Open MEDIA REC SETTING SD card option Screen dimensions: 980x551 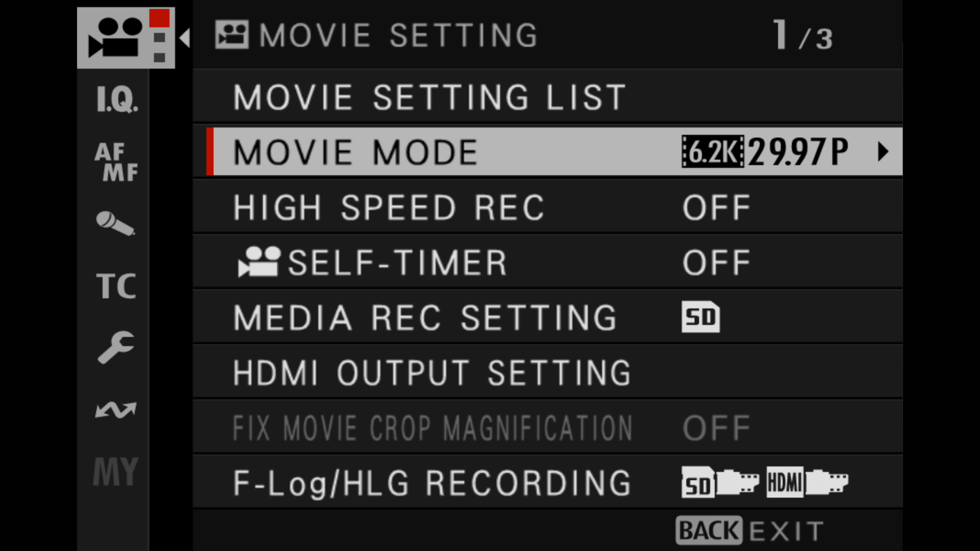click(700, 317)
